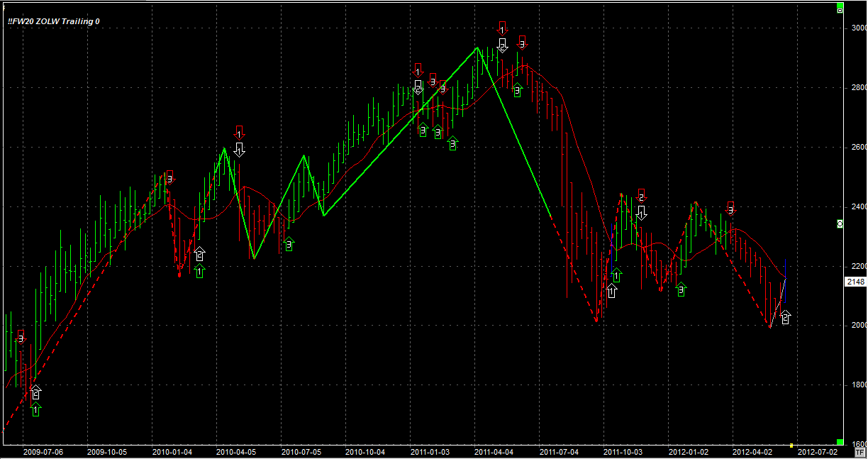Click the TF timeframe button
This screenshot has height=459, width=868.
[x=859, y=452]
